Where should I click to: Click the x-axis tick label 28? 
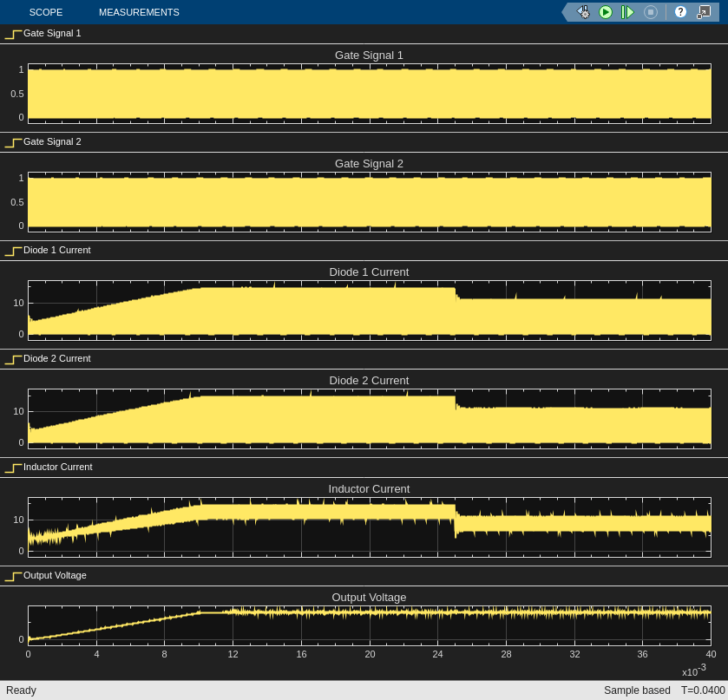[506, 655]
